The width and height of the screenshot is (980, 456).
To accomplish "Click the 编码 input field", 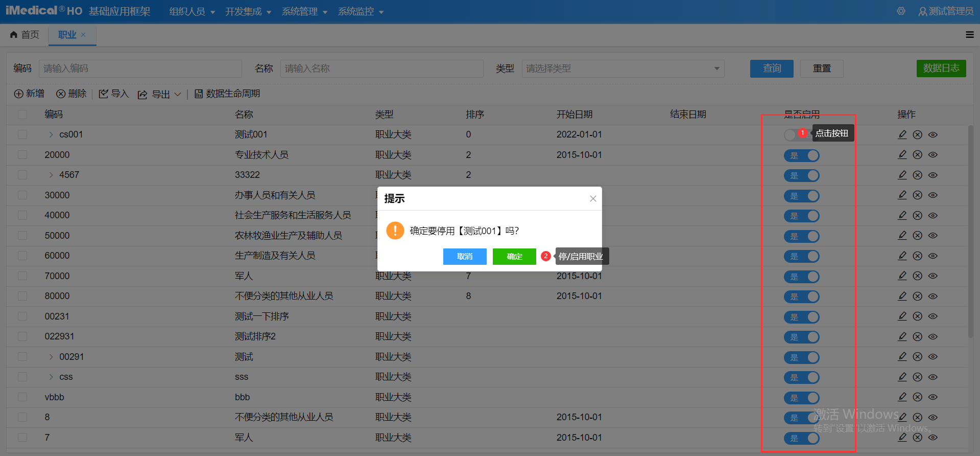I will [140, 69].
